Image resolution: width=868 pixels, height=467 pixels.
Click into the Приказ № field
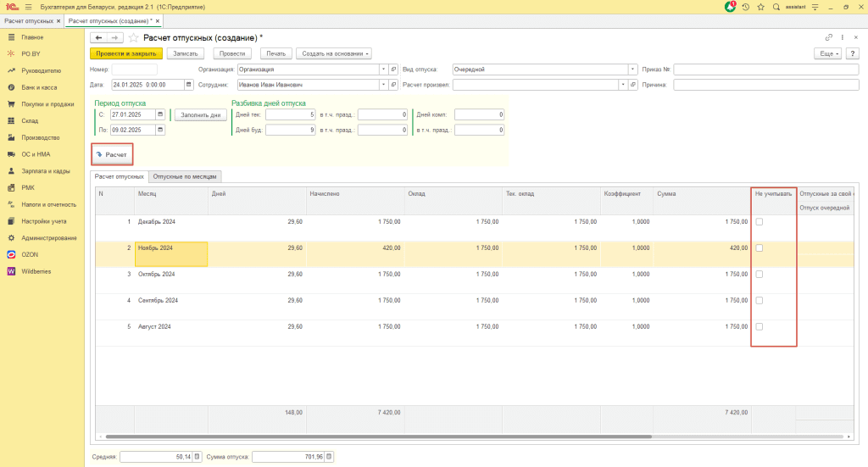tap(766, 69)
